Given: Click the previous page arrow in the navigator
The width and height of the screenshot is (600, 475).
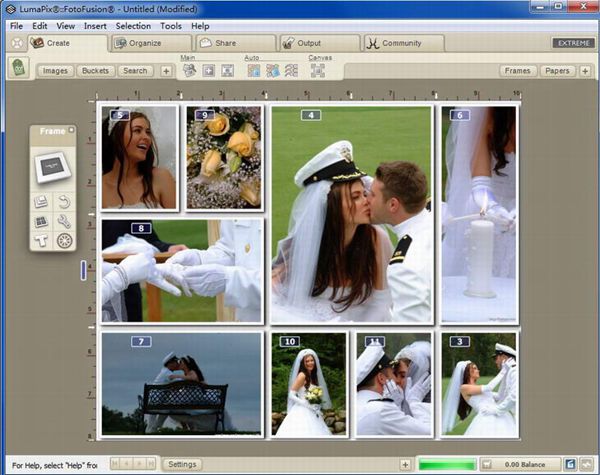Looking at the screenshot, I should 127,464.
